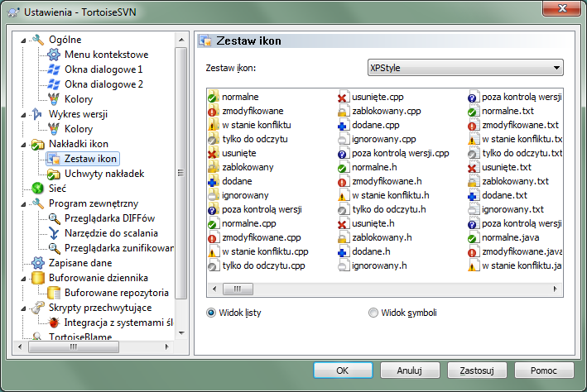This screenshot has height=392, width=587.
Task: Click the hook script icon of Skrypty przechwytujące
Action: pyautogui.click(x=38, y=308)
